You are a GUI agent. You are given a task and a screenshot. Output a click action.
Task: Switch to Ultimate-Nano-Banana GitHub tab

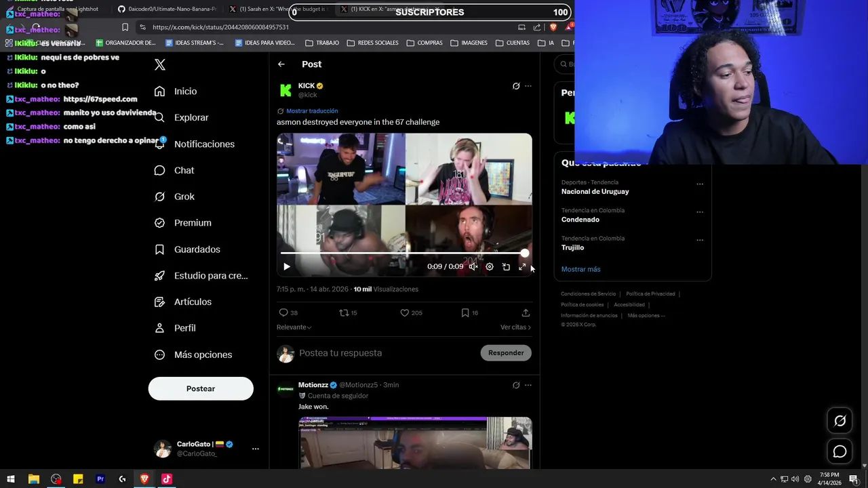167,9
